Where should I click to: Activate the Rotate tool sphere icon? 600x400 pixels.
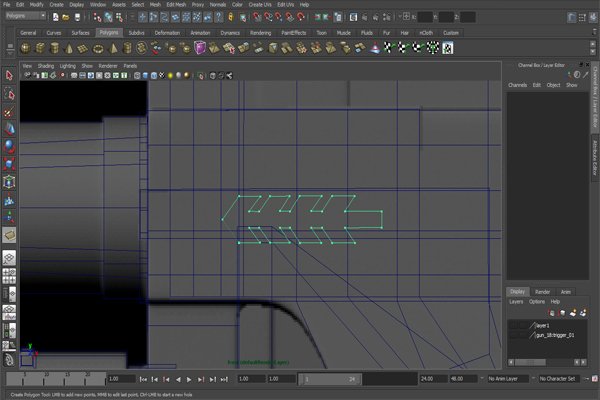pos(9,146)
